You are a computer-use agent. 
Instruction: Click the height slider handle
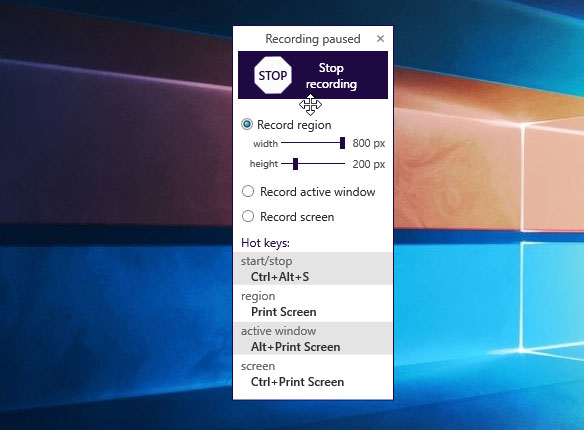point(295,164)
